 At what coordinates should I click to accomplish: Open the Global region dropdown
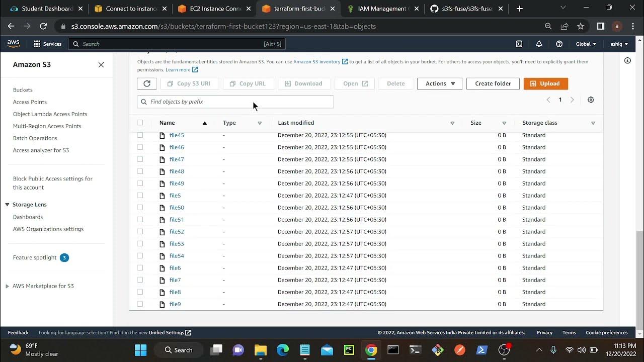[586, 44]
